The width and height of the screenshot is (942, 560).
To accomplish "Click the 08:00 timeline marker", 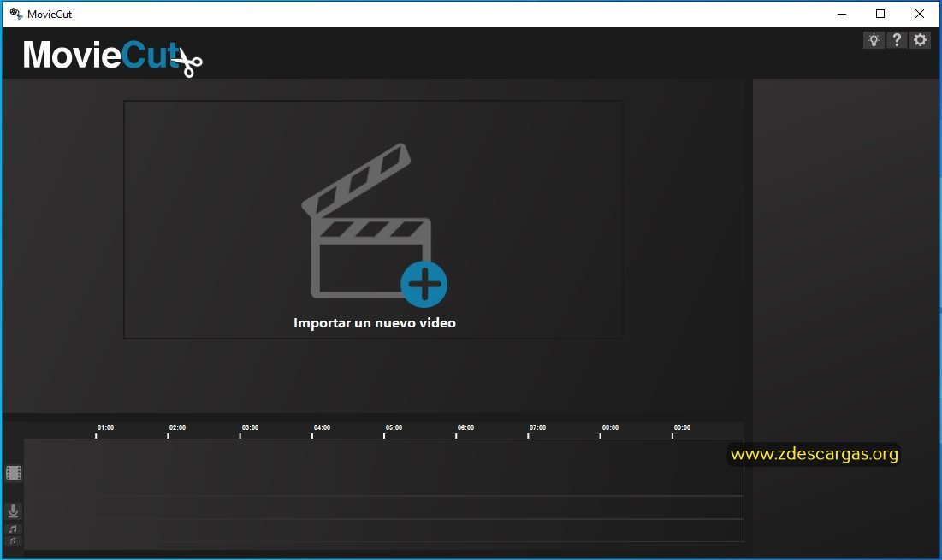I will [x=610, y=428].
